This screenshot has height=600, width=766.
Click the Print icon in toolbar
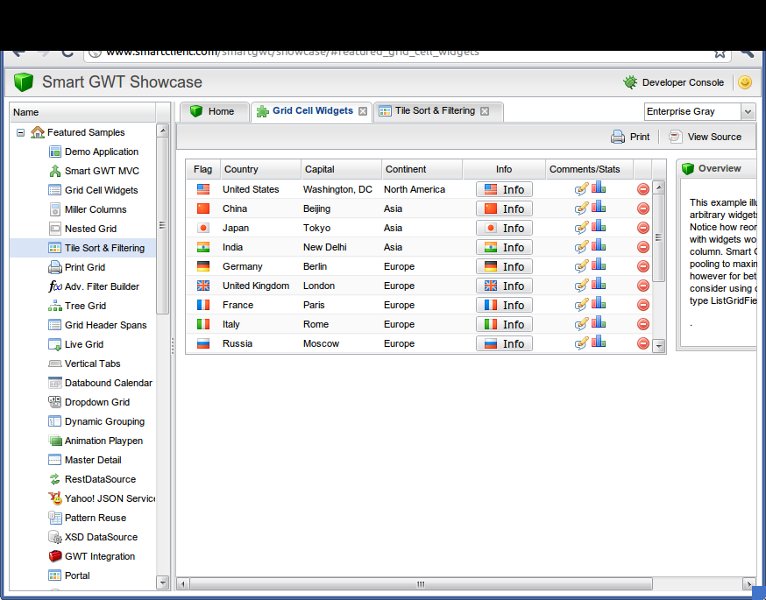click(x=618, y=137)
